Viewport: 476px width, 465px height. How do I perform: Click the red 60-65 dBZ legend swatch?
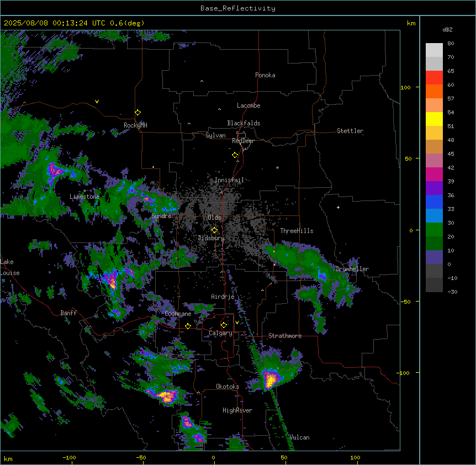click(434, 78)
